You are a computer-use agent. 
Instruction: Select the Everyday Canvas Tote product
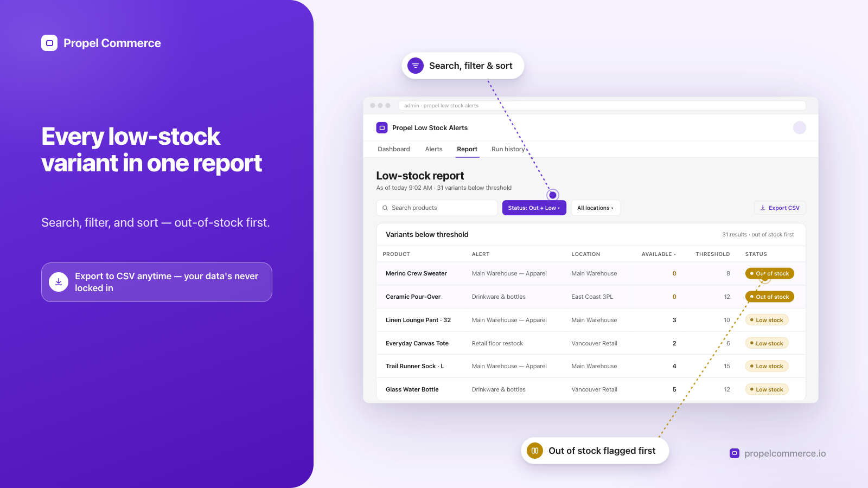(417, 343)
